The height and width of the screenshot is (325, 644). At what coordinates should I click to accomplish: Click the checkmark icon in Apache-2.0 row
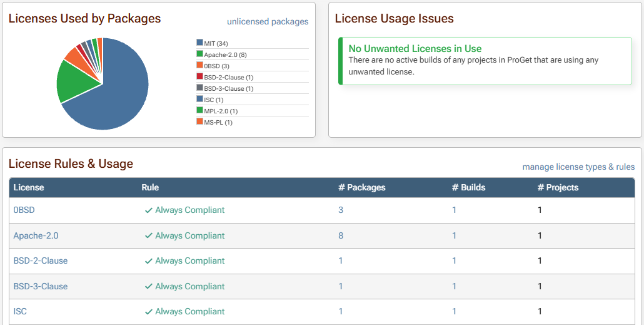[x=149, y=236]
